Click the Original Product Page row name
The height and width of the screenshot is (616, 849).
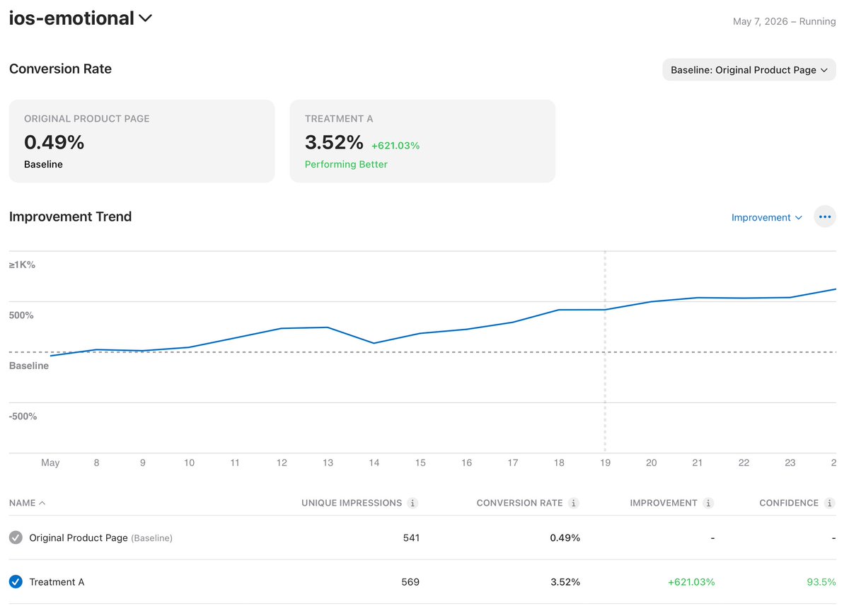79,537
